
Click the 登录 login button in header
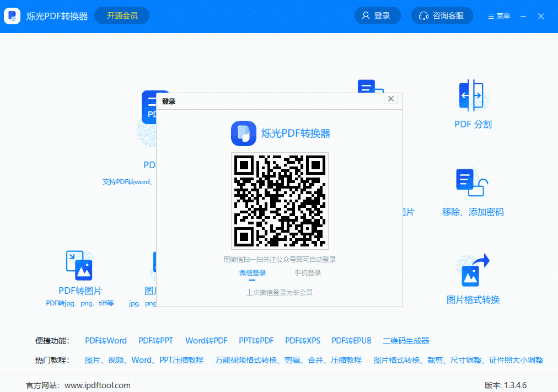(x=377, y=15)
